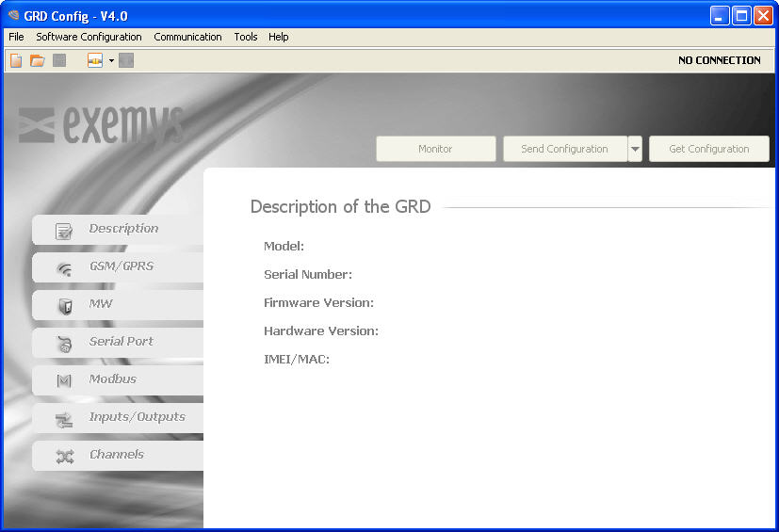Click the grayed-out Save toolbar icon

pyautogui.click(x=59, y=60)
